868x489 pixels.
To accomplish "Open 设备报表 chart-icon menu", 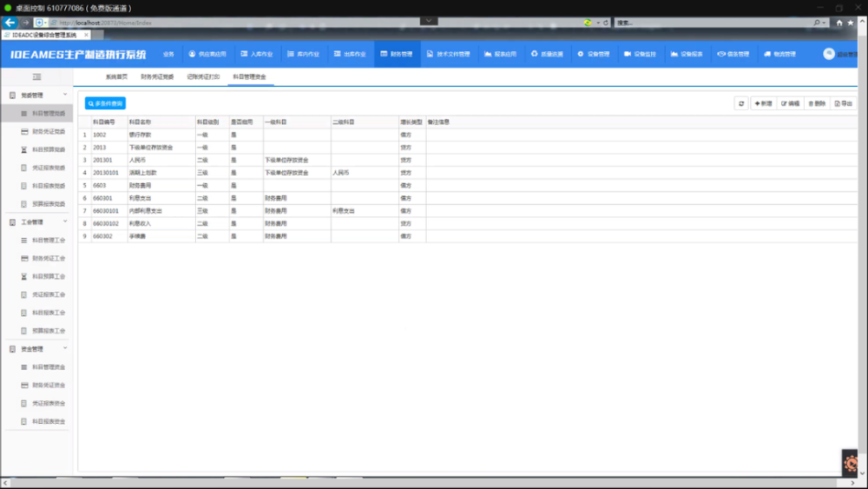I will coord(687,54).
